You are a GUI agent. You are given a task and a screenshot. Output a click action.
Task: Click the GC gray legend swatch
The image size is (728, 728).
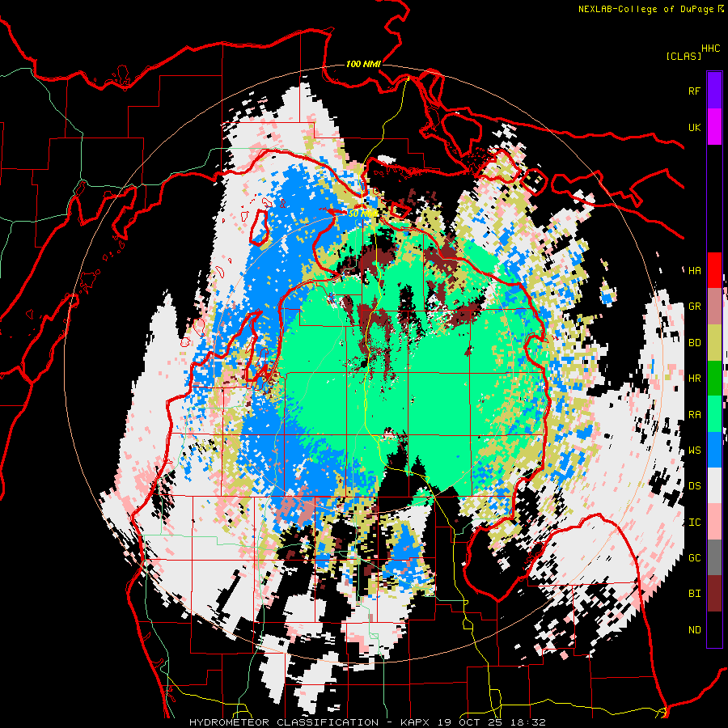[x=714, y=558]
